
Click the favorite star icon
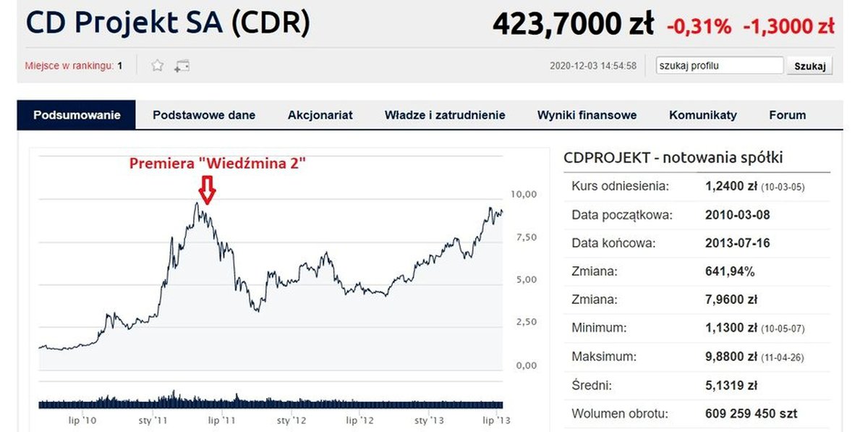[157, 66]
